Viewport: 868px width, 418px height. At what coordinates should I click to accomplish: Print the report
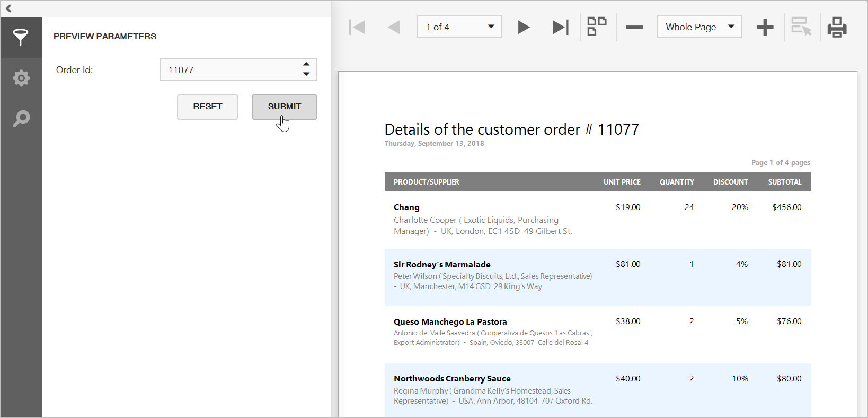[837, 27]
